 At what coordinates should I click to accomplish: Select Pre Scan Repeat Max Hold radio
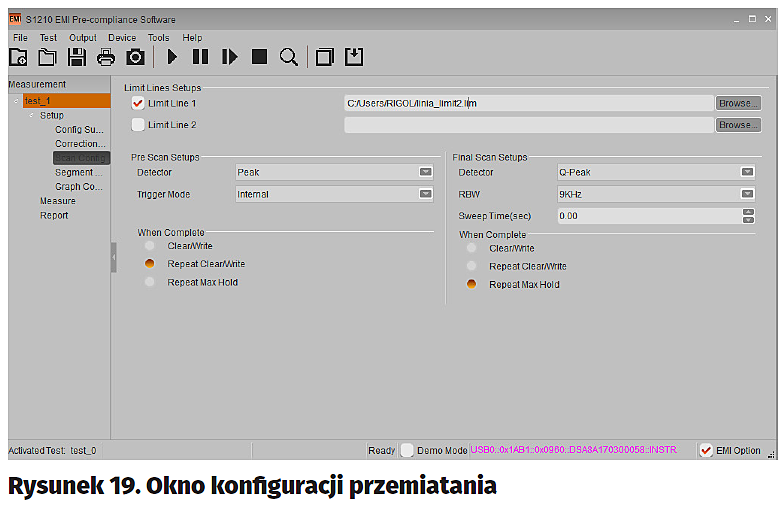pos(150,282)
